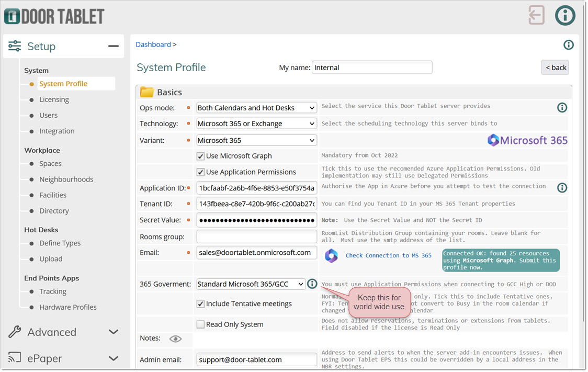
Task: Click the Microsoft 365 brand logo
Action: click(527, 140)
